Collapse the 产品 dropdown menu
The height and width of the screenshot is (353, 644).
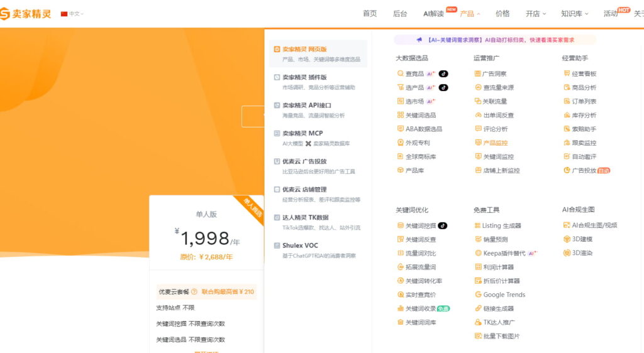pyautogui.click(x=470, y=14)
